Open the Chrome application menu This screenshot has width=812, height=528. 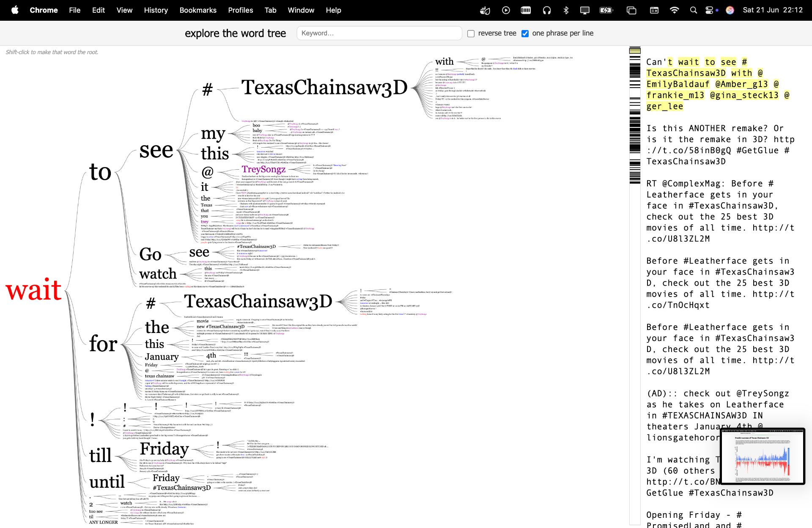44,10
